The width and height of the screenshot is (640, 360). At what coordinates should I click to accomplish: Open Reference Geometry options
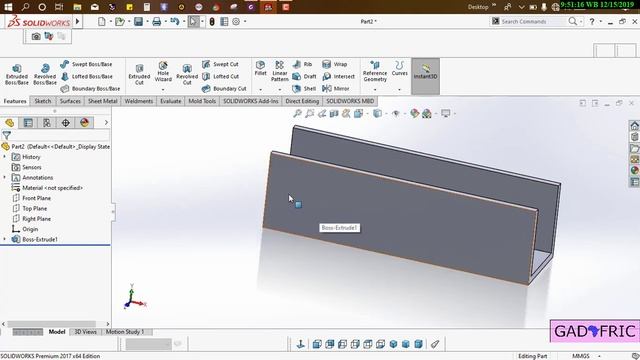click(375, 71)
